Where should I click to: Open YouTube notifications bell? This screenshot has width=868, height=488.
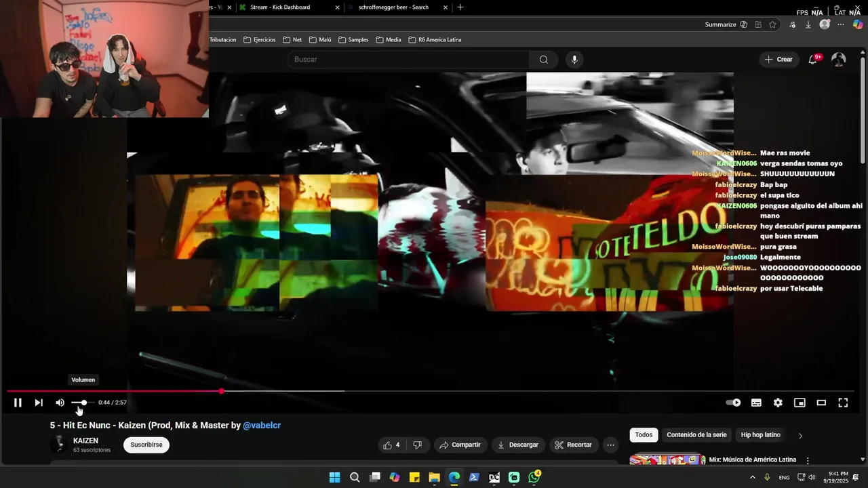tap(813, 60)
